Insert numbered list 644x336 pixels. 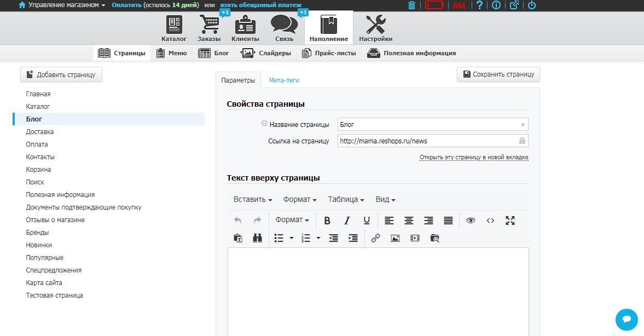[306, 238]
